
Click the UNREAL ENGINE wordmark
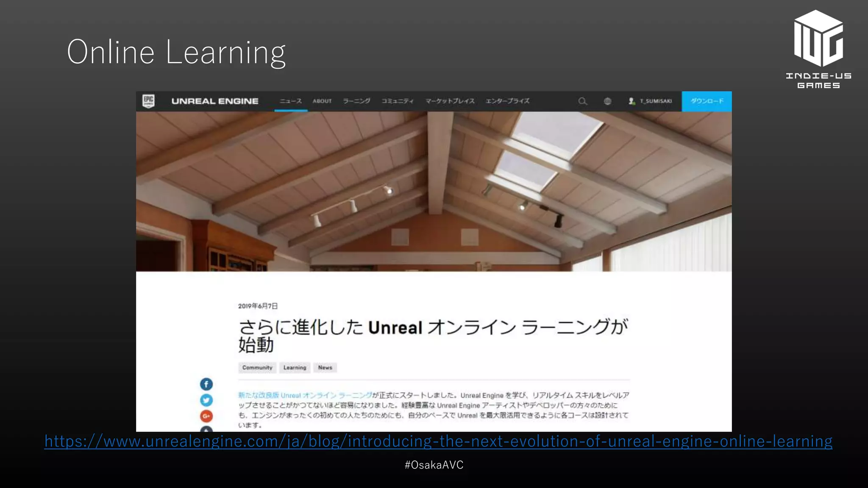(x=215, y=101)
